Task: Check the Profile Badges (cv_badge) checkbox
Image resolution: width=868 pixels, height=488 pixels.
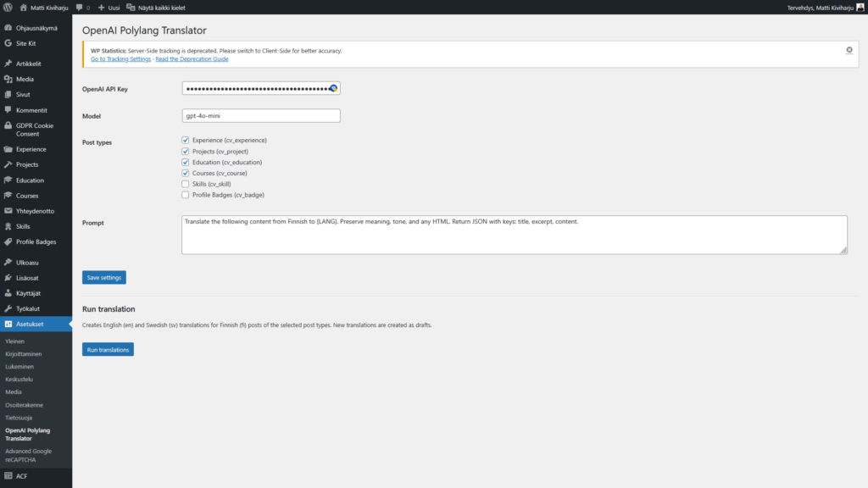Action: point(186,195)
